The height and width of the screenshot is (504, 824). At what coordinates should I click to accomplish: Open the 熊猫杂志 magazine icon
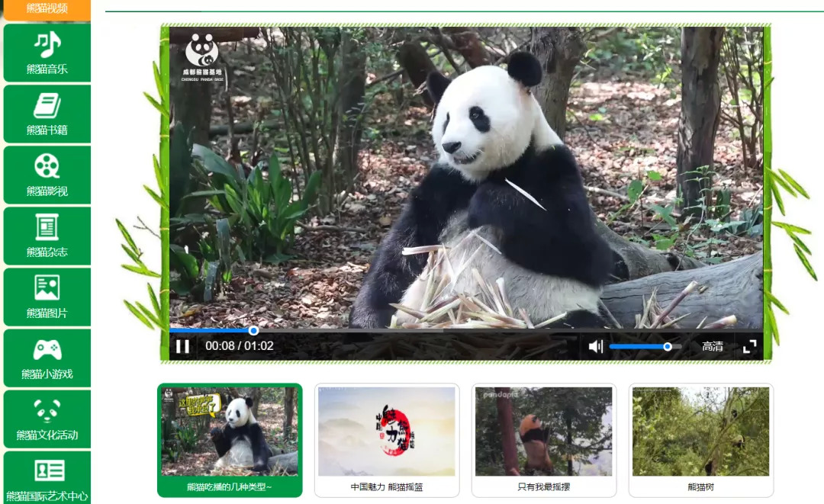point(47,227)
